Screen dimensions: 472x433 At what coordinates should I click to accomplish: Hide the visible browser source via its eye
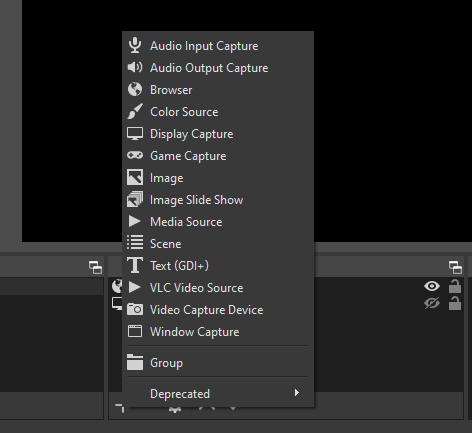(x=432, y=286)
